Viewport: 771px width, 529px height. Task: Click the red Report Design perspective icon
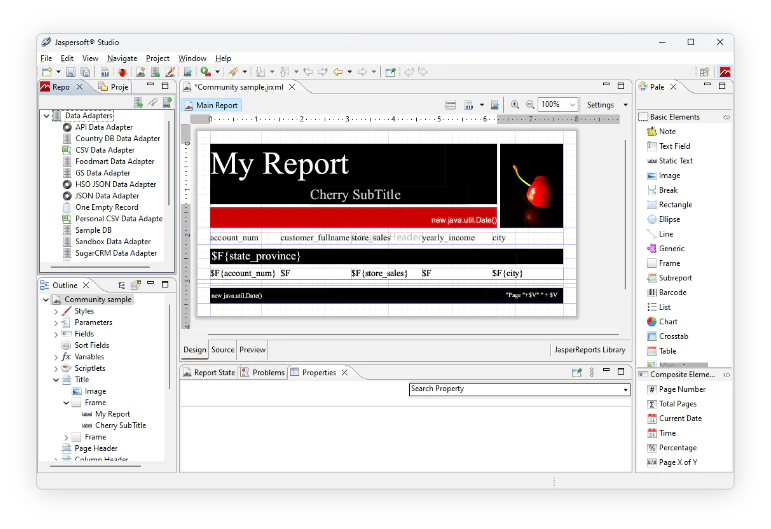[x=725, y=72]
